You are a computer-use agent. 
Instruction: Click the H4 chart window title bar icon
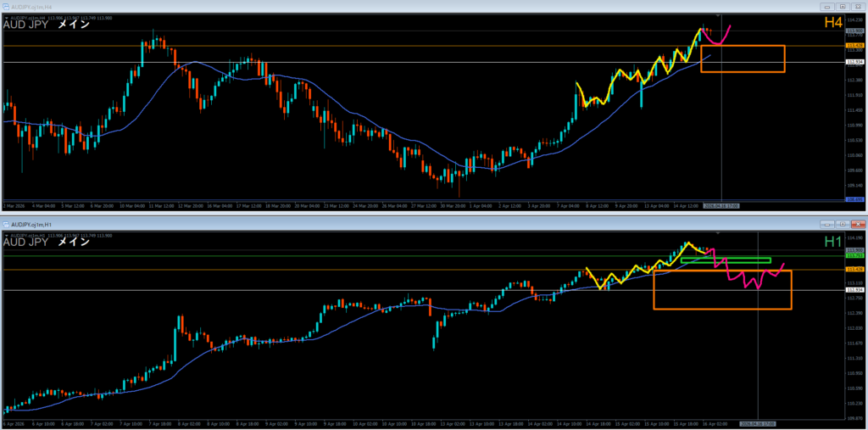coord(6,6)
